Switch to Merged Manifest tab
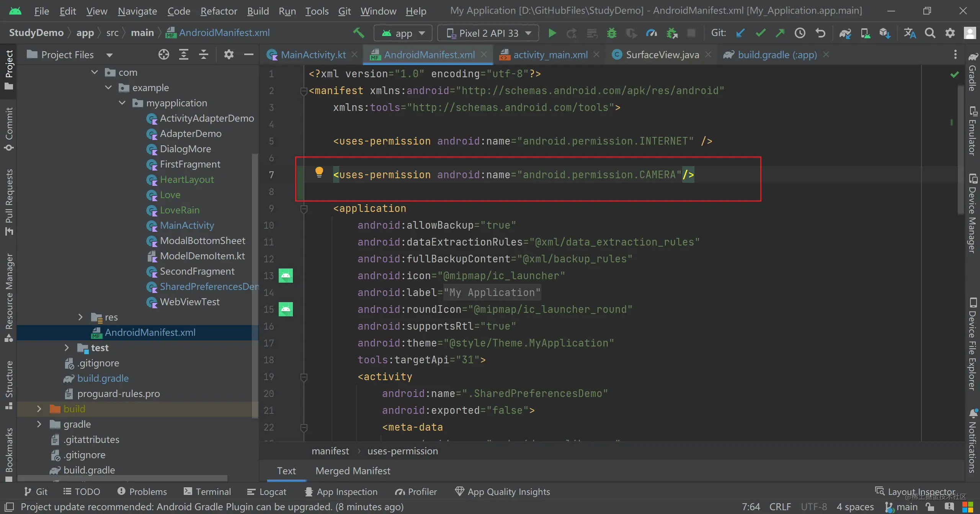The height and width of the screenshot is (514, 980). pyautogui.click(x=353, y=471)
